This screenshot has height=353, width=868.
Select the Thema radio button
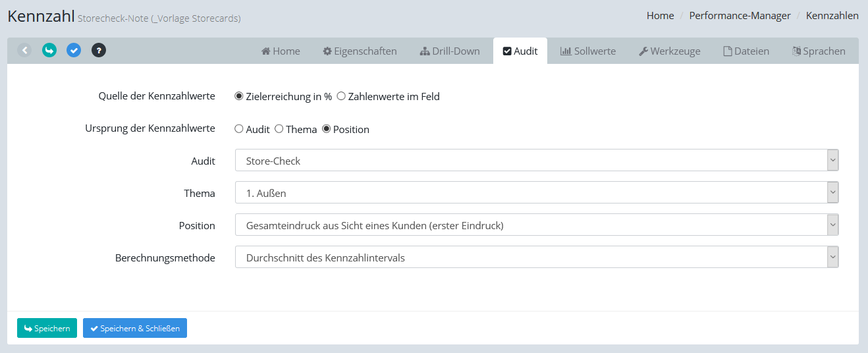point(279,129)
